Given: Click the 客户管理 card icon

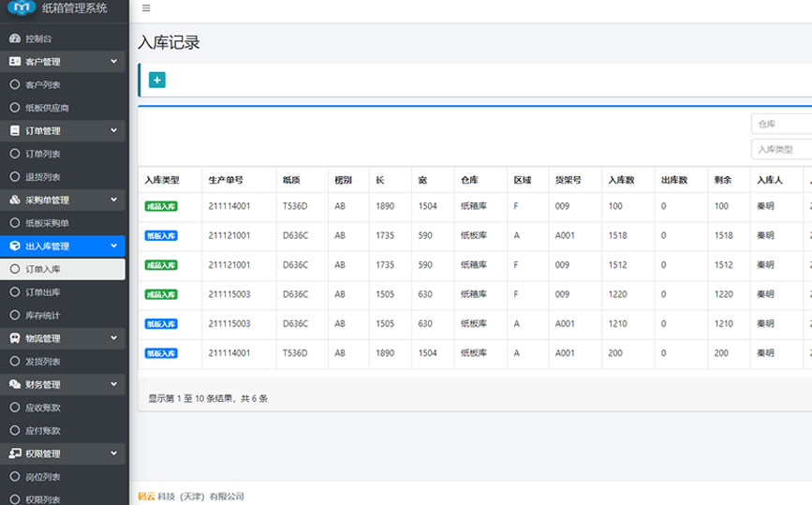Looking at the screenshot, I should coord(15,62).
